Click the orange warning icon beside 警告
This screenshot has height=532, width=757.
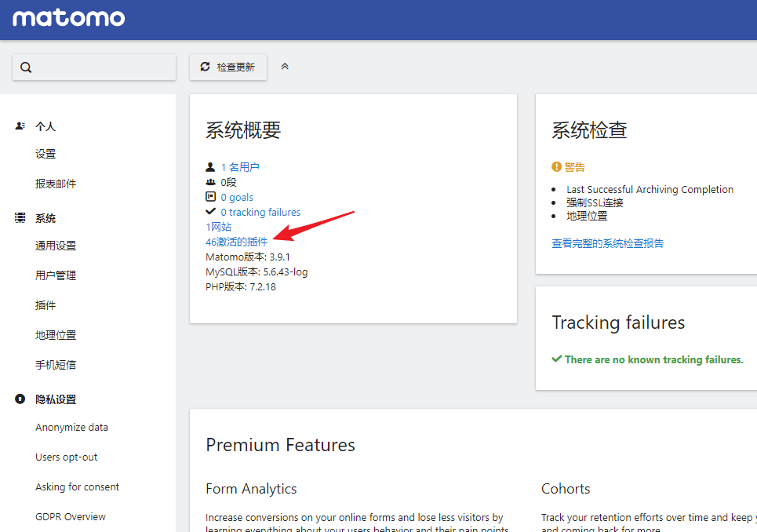pyautogui.click(x=557, y=167)
